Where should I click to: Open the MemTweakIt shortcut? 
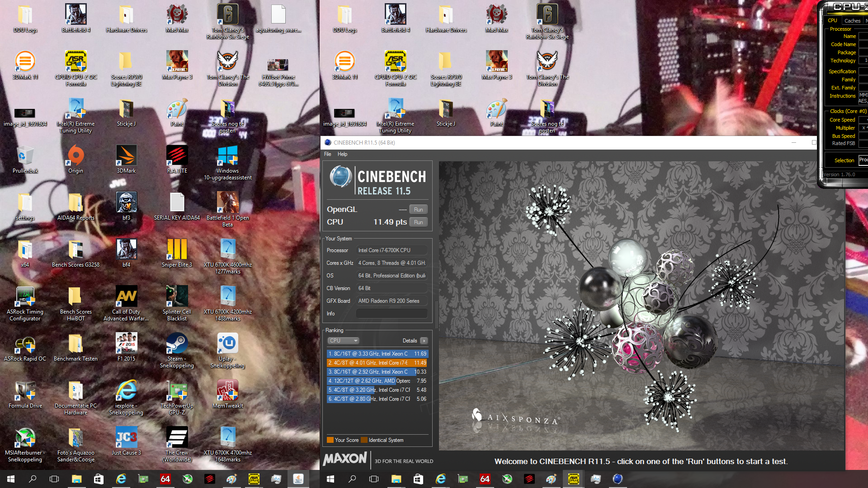227,394
